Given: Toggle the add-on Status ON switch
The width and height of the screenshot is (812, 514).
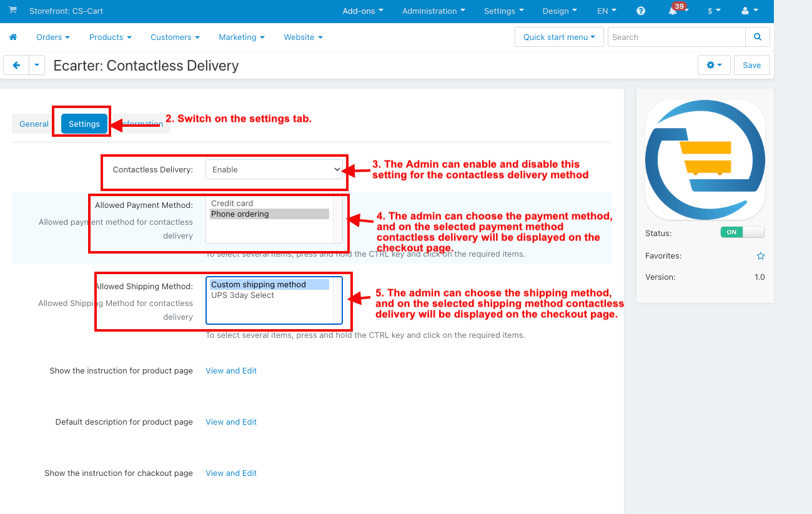Looking at the screenshot, I should coord(743,232).
